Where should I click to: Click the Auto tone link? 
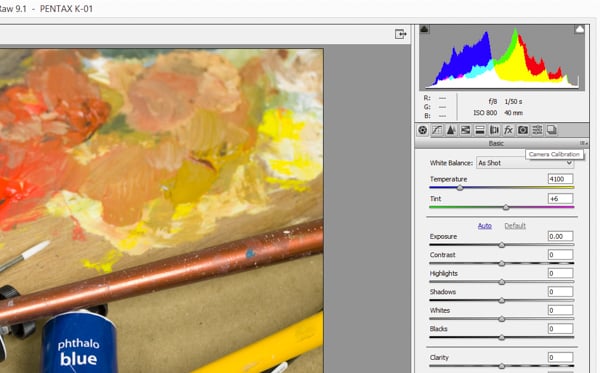(484, 226)
